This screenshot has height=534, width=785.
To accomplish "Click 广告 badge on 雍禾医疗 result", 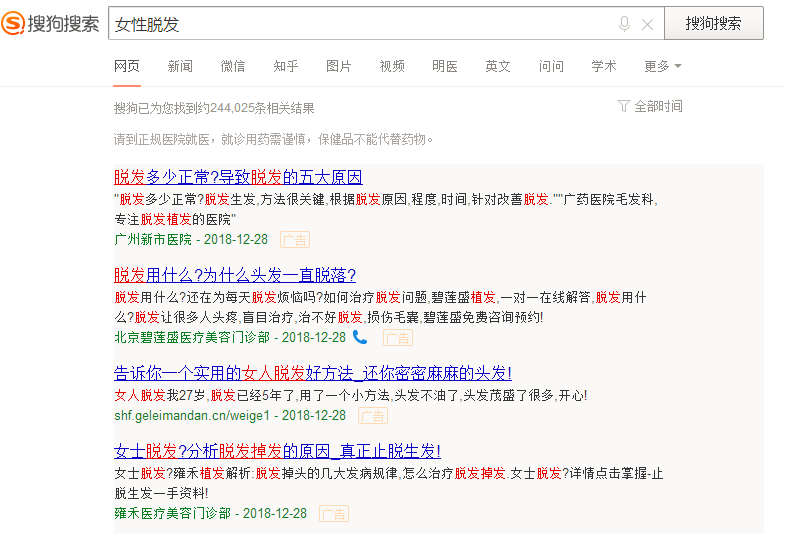I will pyautogui.click(x=334, y=513).
